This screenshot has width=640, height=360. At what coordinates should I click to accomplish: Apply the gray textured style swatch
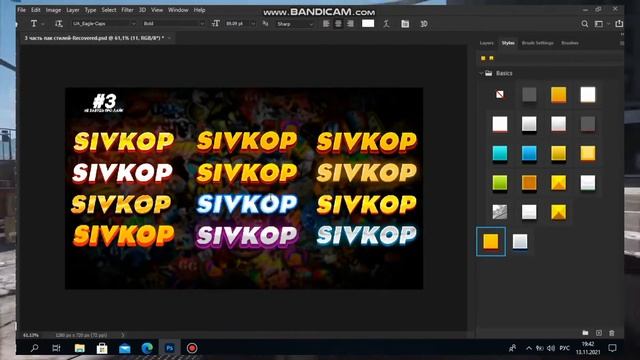coord(500,212)
